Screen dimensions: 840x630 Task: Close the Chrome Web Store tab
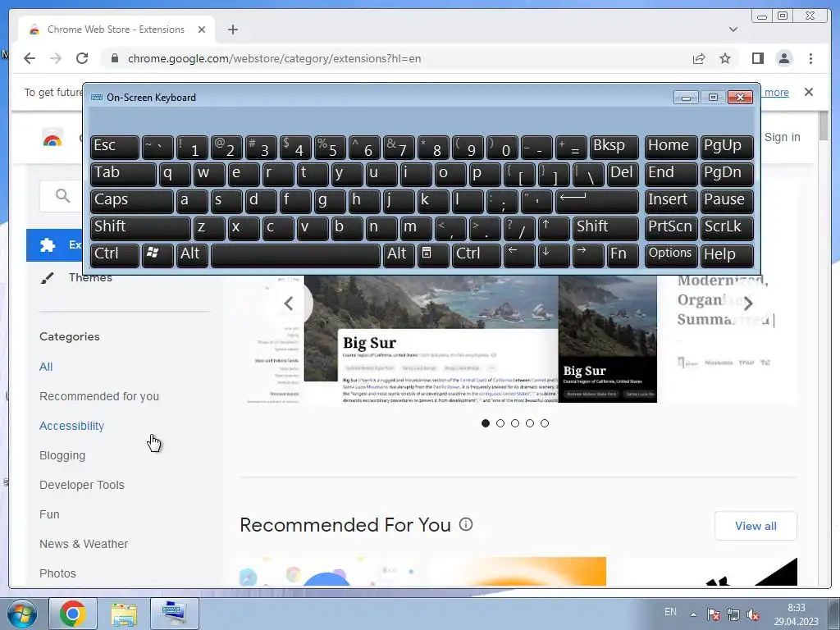(x=202, y=30)
